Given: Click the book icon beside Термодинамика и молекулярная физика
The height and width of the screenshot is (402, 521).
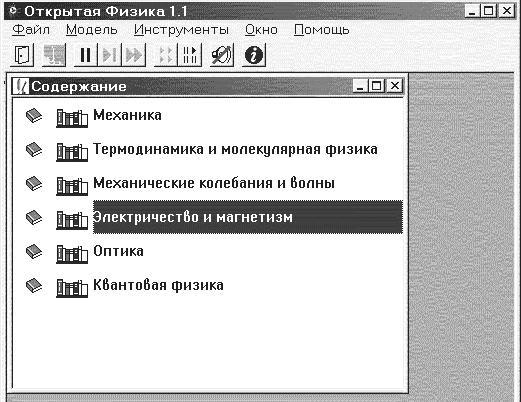Looking at the screenshot, I should 34,150.
